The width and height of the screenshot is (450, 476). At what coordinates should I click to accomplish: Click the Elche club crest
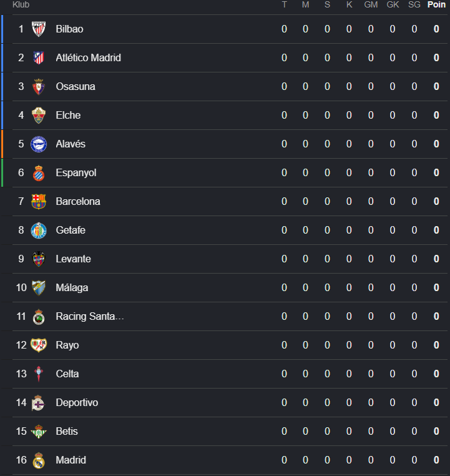coord(39,116)
